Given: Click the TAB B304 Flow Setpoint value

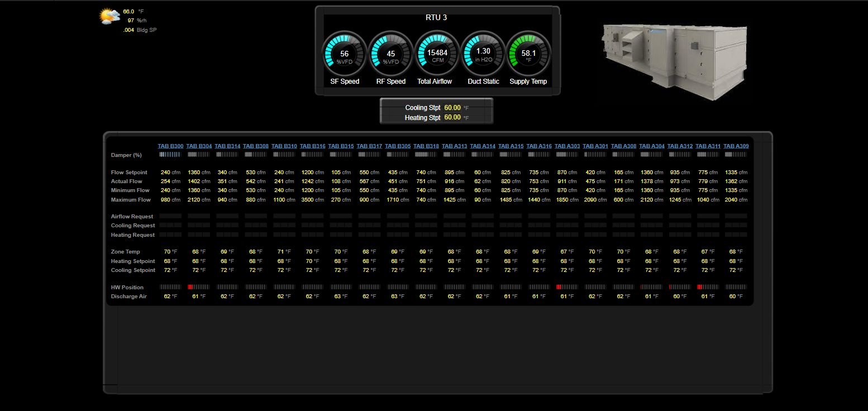Looking at the screenshot, I should [x=194, y=173].
